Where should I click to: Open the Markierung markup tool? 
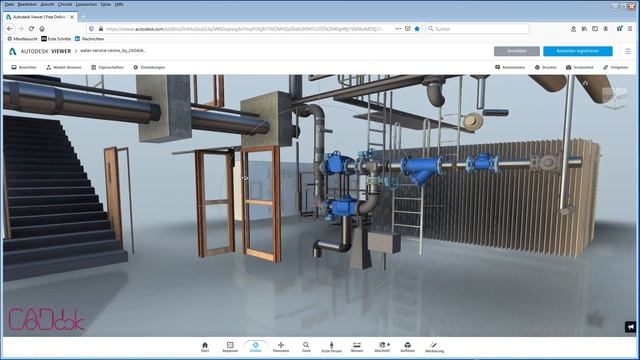click(434, 347)
